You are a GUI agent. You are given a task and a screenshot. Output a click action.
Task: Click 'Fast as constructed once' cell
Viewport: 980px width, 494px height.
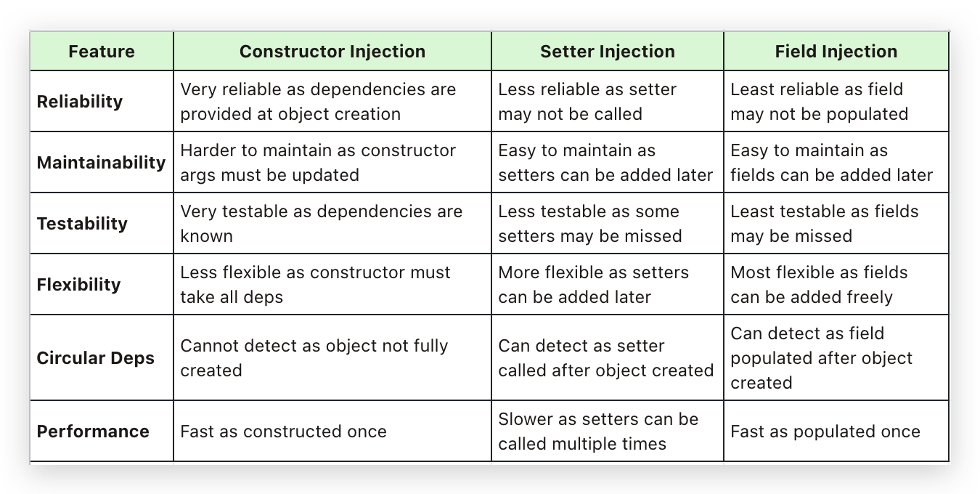click(x=332, y=431)
